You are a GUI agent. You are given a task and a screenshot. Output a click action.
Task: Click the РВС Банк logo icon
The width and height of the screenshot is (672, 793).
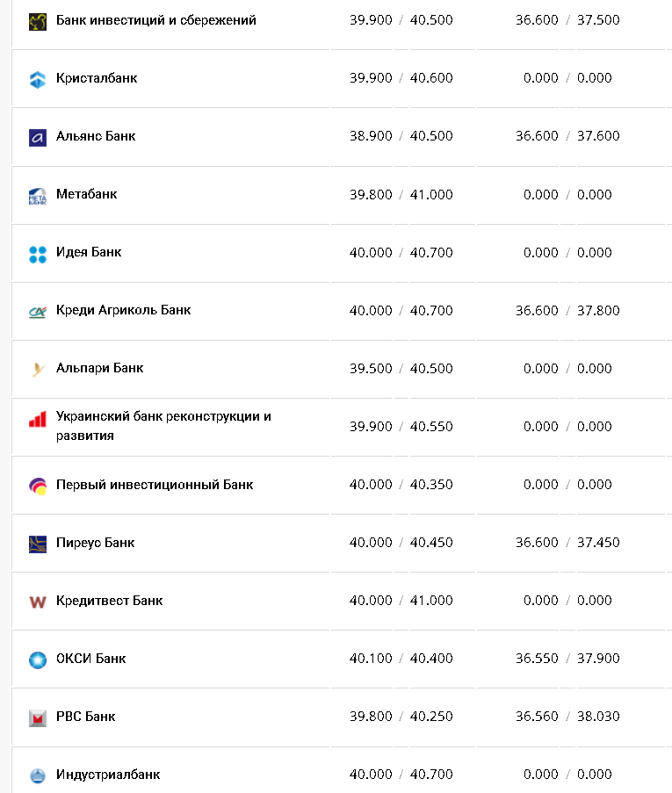(x=37, y=717)
